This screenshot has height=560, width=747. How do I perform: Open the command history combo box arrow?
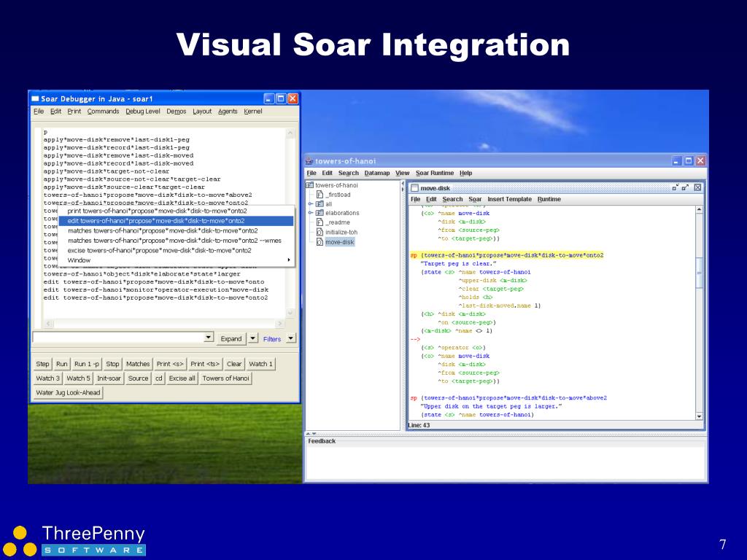208,338
